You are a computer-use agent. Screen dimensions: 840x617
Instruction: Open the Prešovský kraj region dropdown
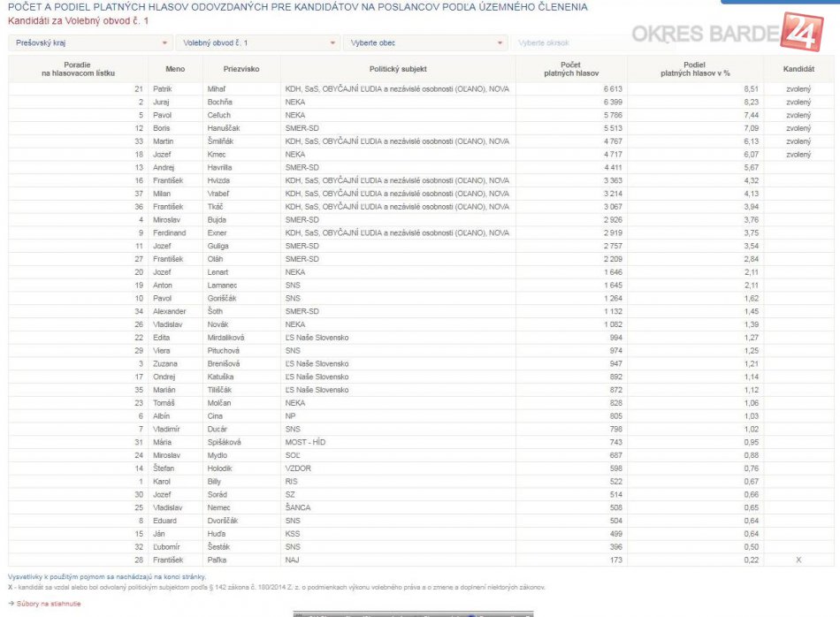(x=90, y=42)
